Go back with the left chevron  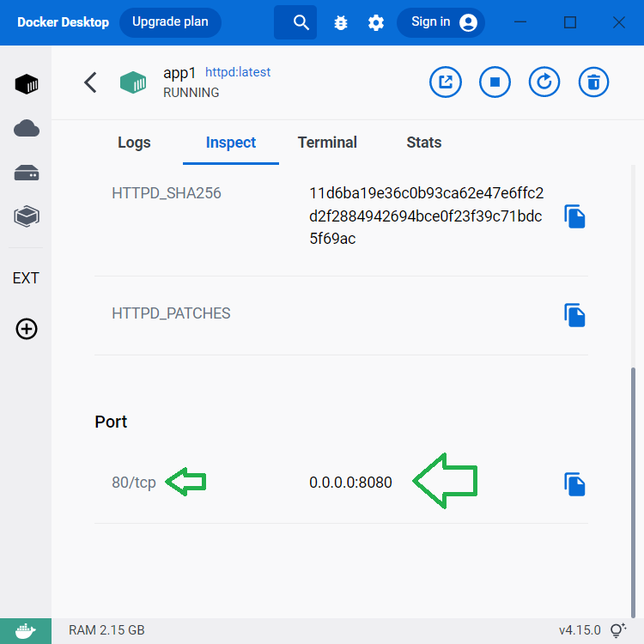(90, 82)
